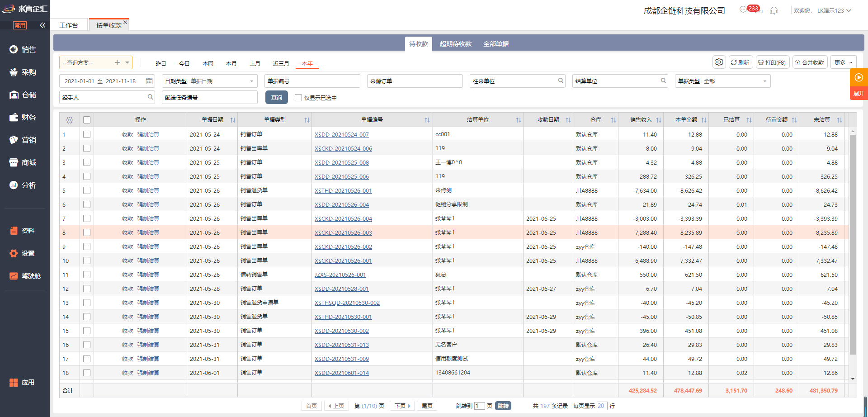The height and width of the screenshot is (417, 868).
Task: Click the 查询 search button
Action: point(276,98)
